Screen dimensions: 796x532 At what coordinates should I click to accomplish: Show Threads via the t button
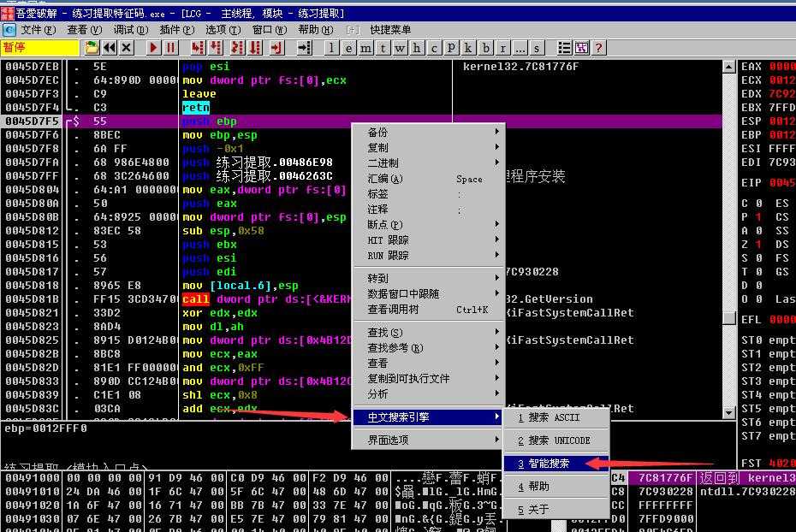click(x=383, y=48)
